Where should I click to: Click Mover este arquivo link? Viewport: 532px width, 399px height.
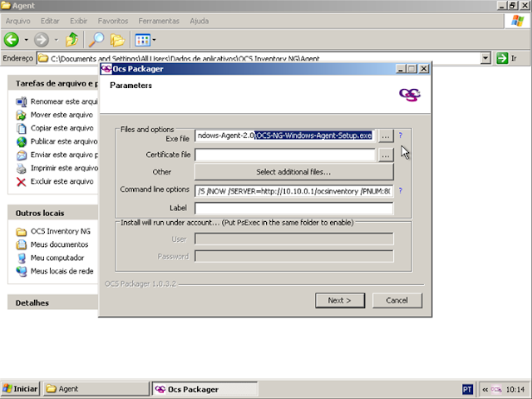pos(55,115)
